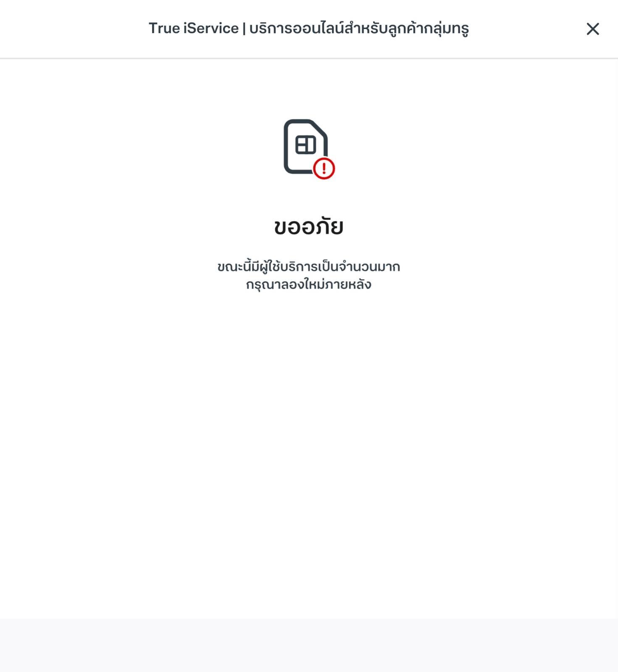Screen dimensions: 618x672
Task: Click the บริการออนไลน์ text in the header
Action: (296, 28)
